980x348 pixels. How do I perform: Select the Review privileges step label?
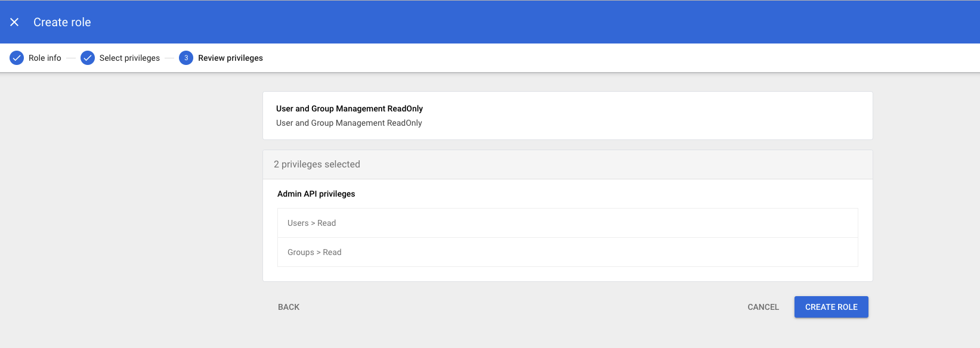point(230,58)
